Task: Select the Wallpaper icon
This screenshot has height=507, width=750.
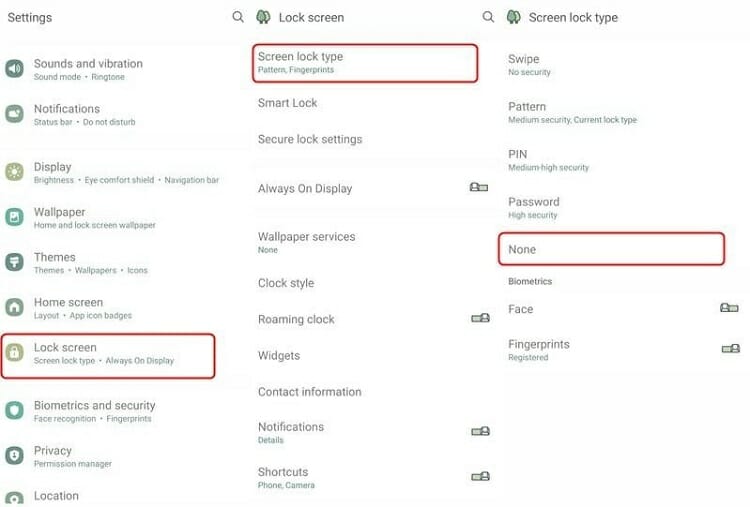Action: 14,217
